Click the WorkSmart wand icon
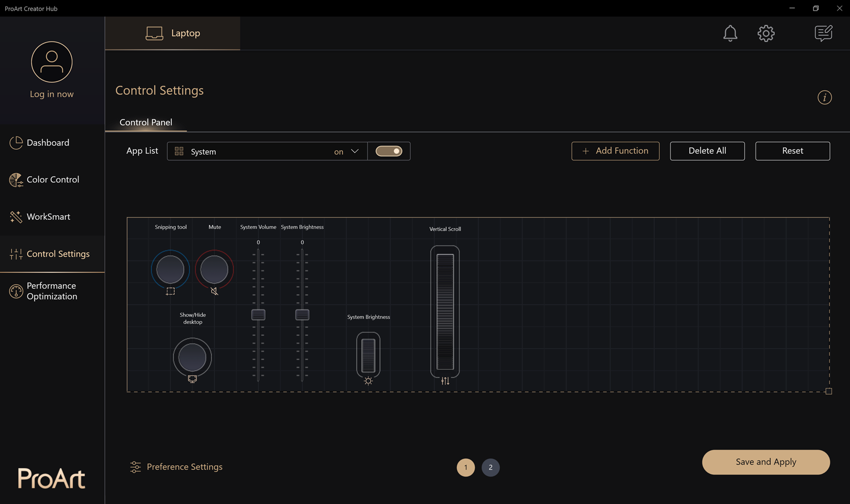This screenshot has width=850, height=504. click(16, 217)
